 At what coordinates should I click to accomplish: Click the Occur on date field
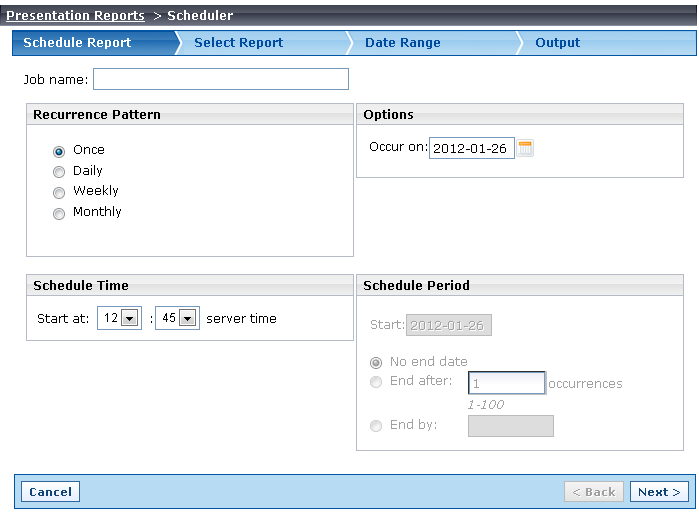click(x=472, y=148)
